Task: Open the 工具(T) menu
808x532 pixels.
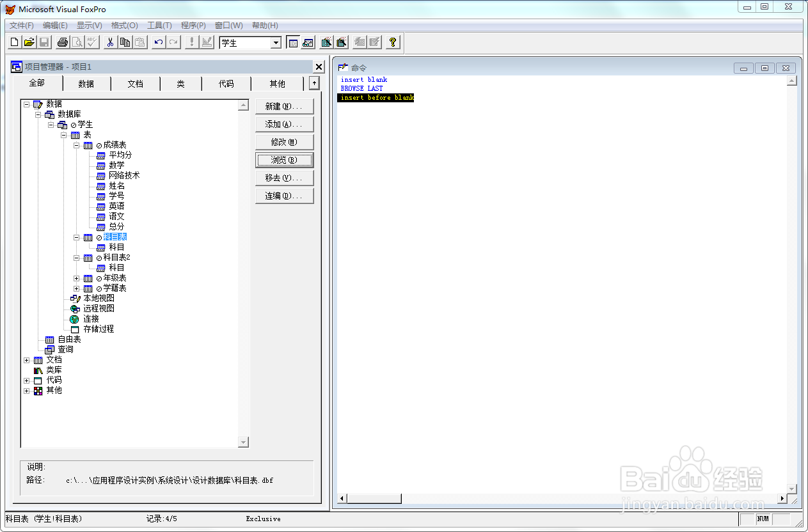Action: coord(159,26)
